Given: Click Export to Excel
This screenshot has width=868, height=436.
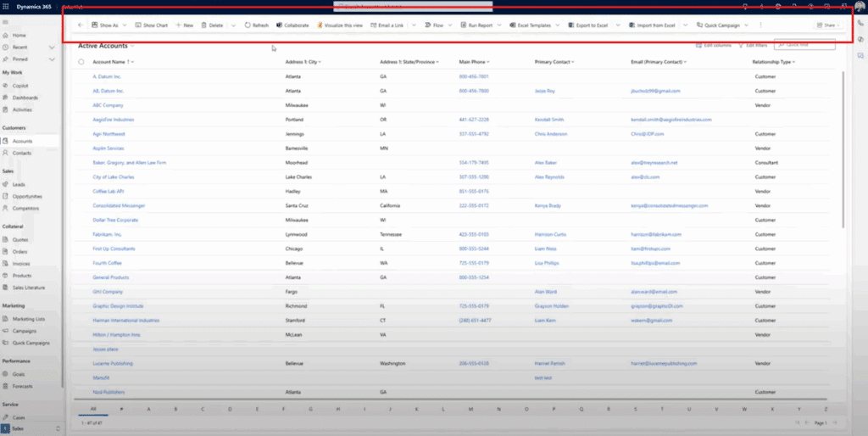Looking at the screenshot, I should (588, 25).
